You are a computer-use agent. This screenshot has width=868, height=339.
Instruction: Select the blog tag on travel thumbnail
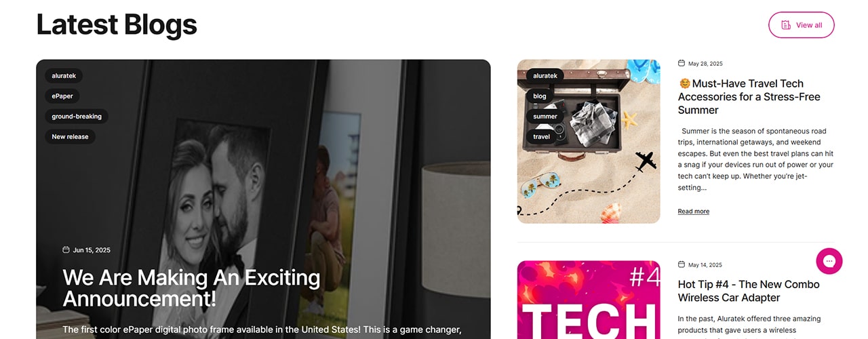[x=540, y=96]
